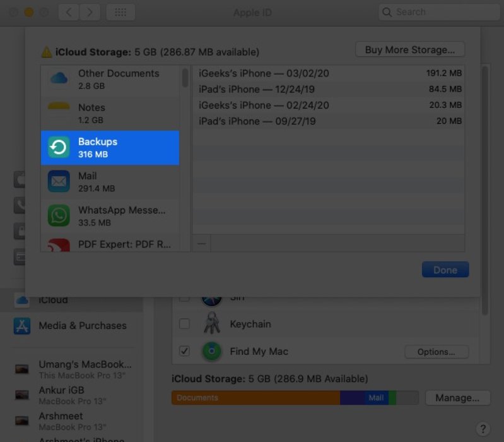Click the 191.2 MB backup size

click(x=444, y=73)
